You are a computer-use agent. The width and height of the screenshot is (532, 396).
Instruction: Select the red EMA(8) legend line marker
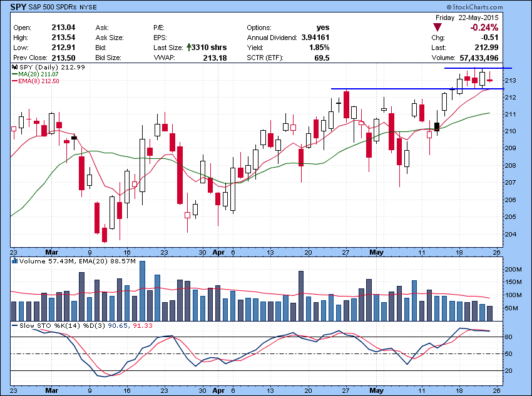pos(15,81)
